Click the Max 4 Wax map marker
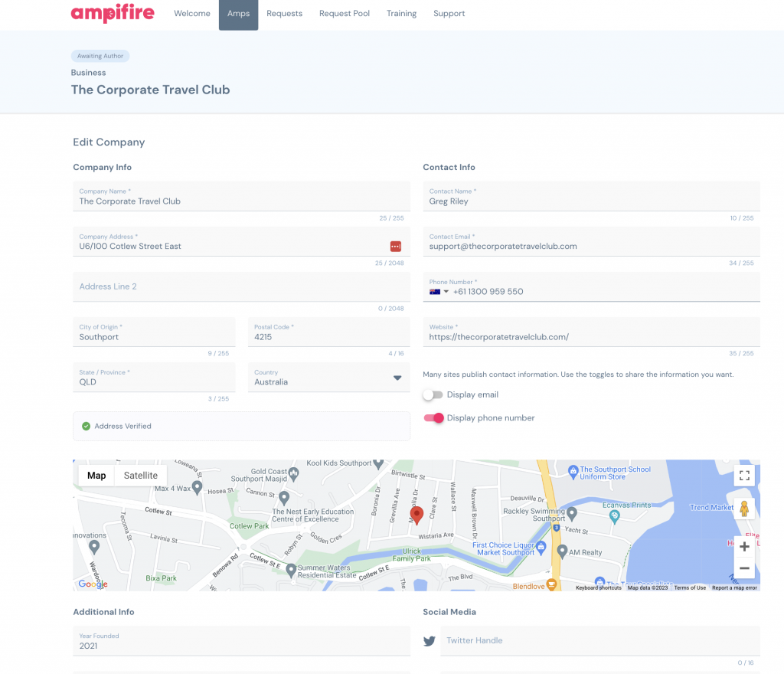The height and width of the screenshot is (674, 784). [x=197, y=487]
